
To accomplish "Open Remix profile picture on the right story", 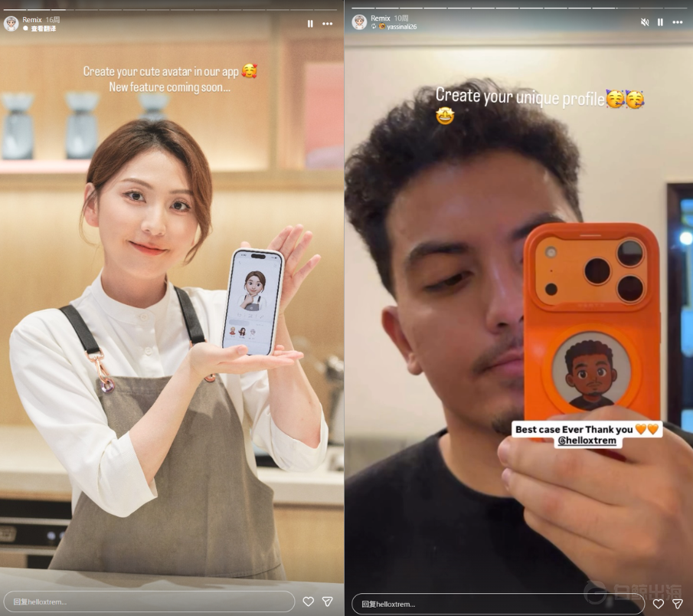I will point(359,22).
